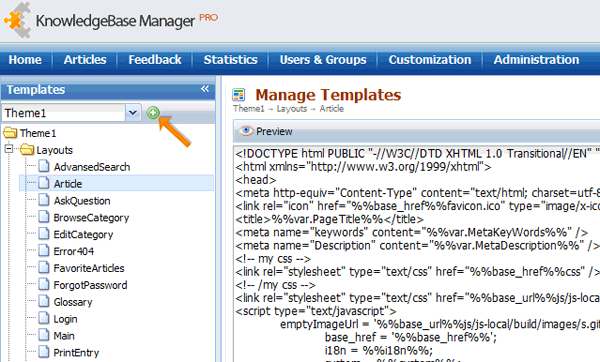Open the Home menu
Screen dimensions: 600x362
pyautogui.click(x=25, y=60)
